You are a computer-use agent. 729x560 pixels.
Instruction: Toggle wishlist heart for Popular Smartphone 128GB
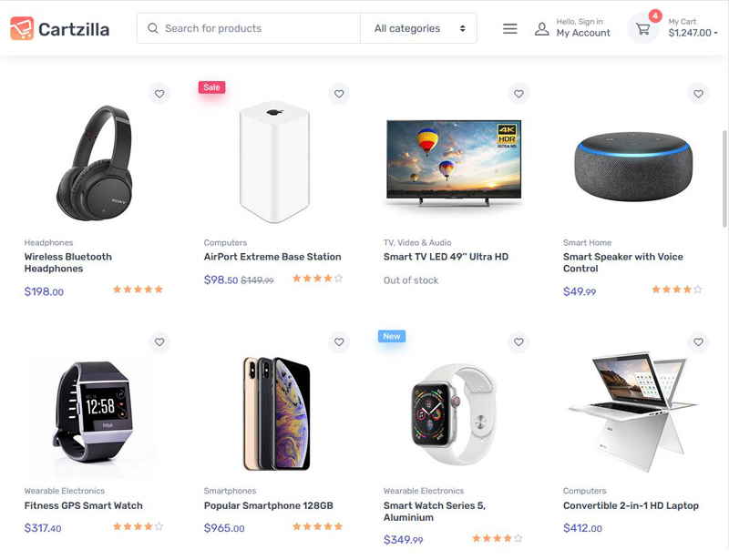(x=339, y=342)
